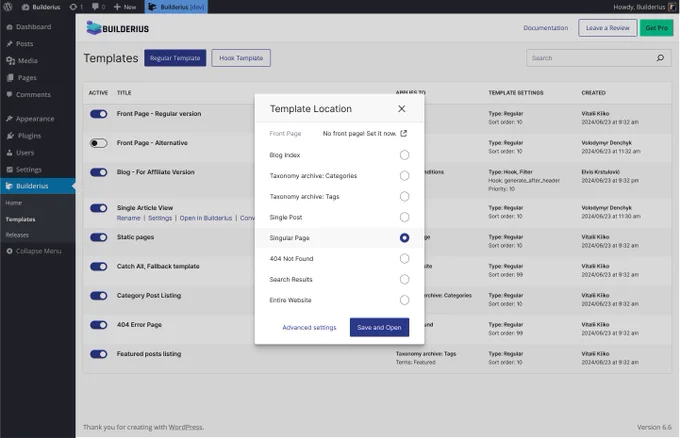
Task: Open the Set it now external link icon
Action: (403, 134)
